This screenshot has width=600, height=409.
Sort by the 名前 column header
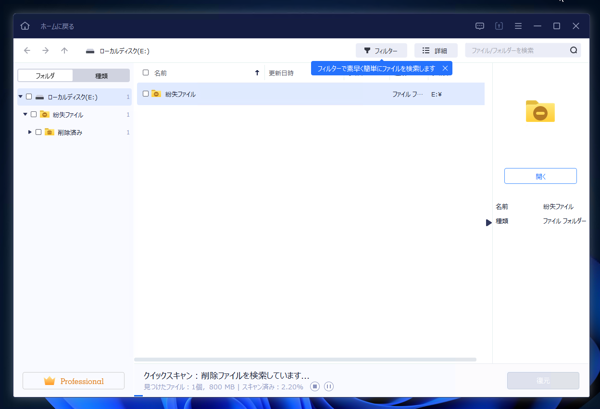point(160,73)
